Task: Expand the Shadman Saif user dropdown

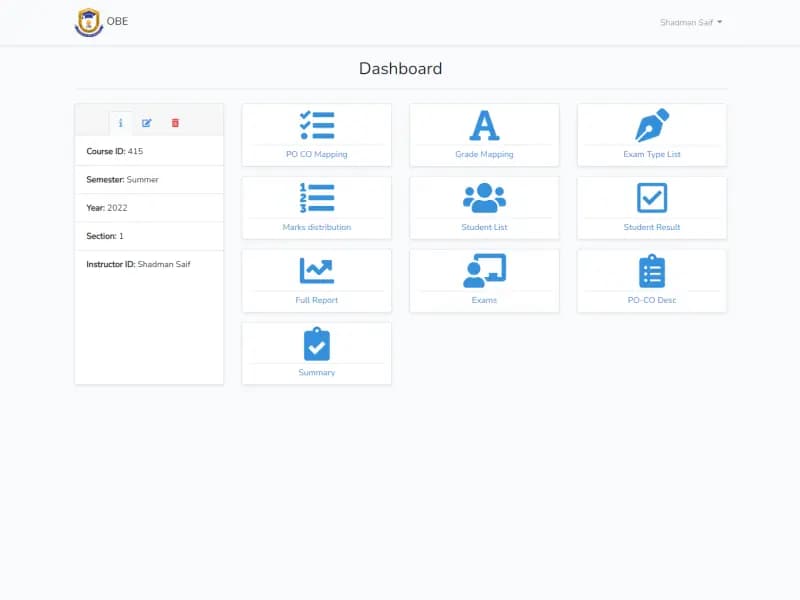Action: point(691,22)
